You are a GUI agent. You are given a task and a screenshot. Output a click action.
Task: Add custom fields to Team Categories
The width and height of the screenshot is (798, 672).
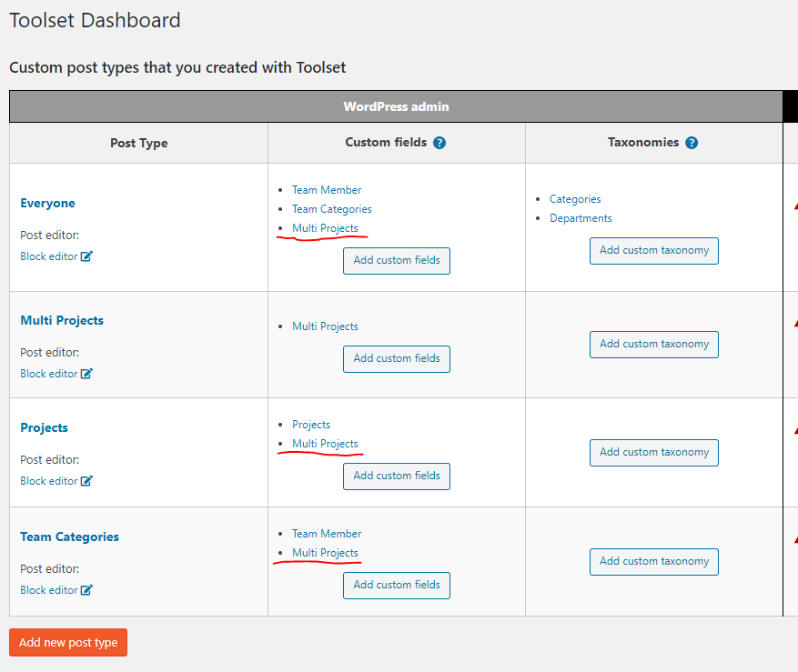coord(397,586)
